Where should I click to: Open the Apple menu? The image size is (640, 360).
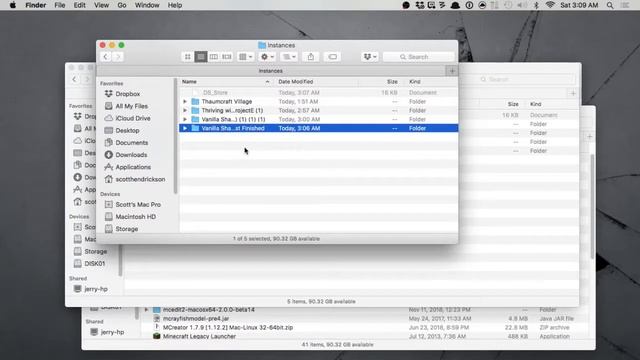(x=13, y=5)
